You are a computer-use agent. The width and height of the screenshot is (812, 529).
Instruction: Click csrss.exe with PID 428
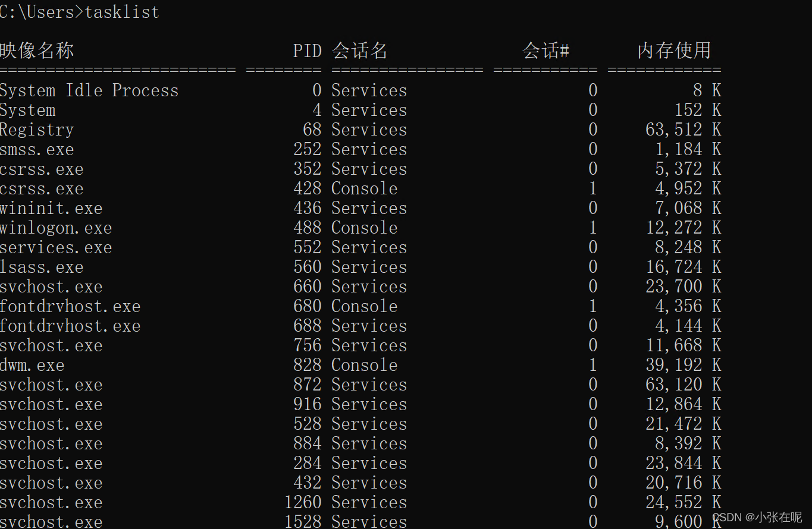[42, 188]
